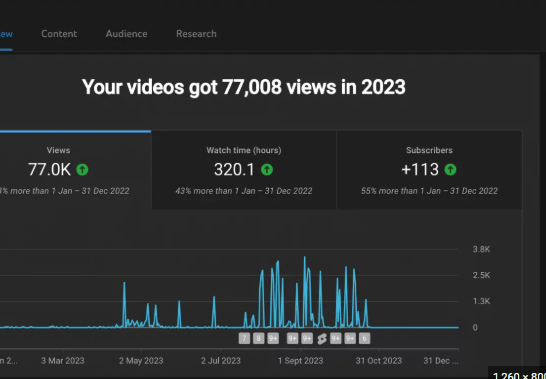Open the 9+ marker beside the 6 marker
Image resolution: width=546 pixels, height=379 pixels.
(x=350, y=339)
